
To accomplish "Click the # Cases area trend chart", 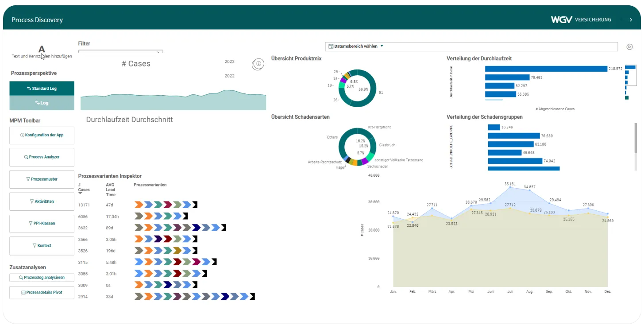I will point(173,100).
